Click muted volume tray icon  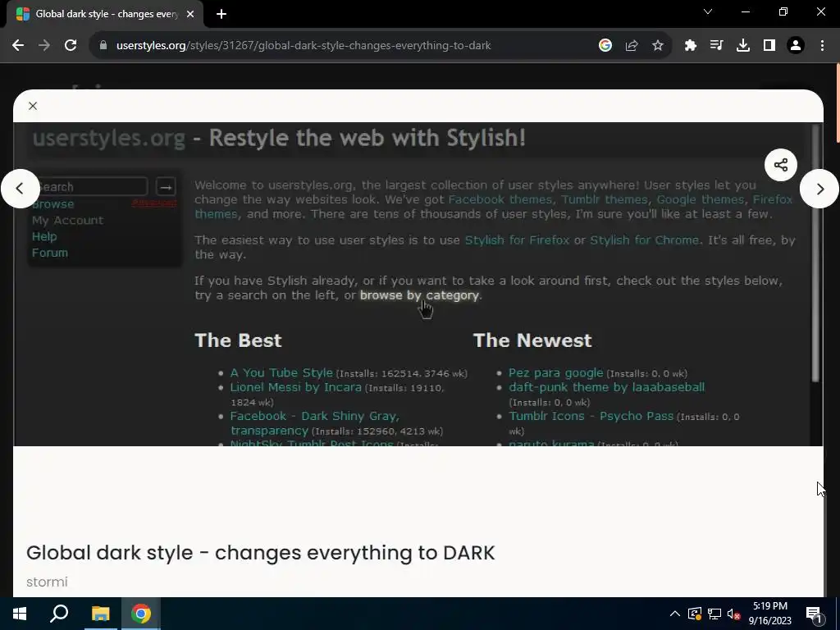tap(734, 614)
